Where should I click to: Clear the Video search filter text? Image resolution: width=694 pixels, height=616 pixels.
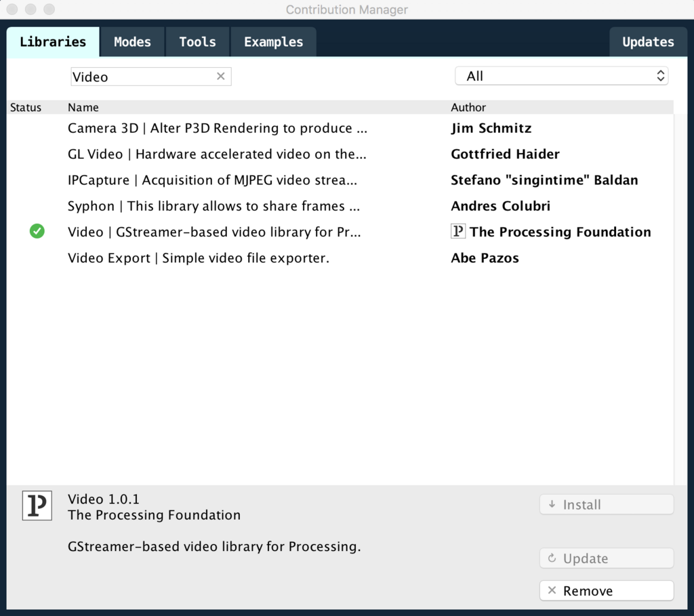(220, 76)
